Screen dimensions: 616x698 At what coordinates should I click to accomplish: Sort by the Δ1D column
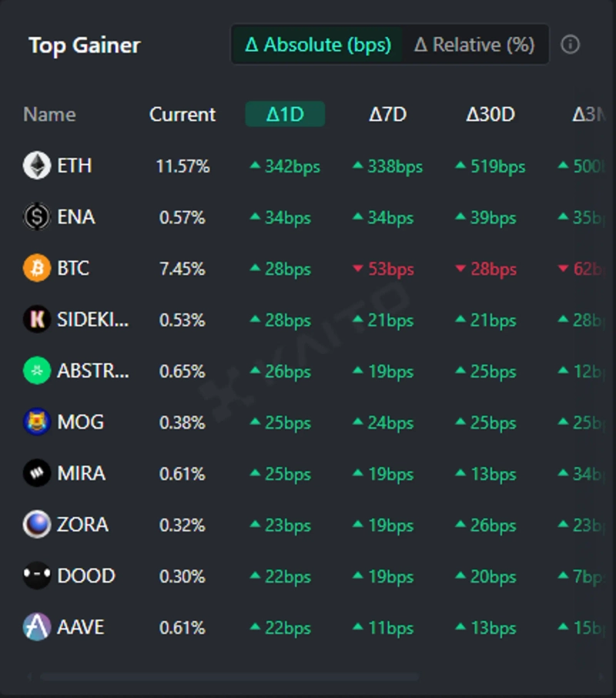[285, 115]
